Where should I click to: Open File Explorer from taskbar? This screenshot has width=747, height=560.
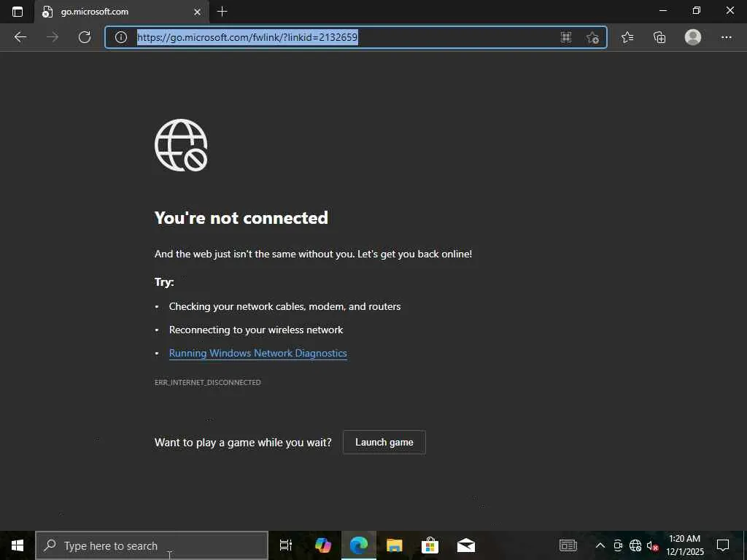tap(395, 545)
